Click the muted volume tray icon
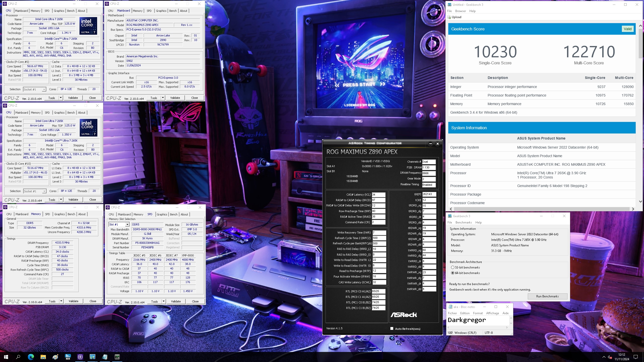This screenshot has height=362, width=644. point(610,357)
